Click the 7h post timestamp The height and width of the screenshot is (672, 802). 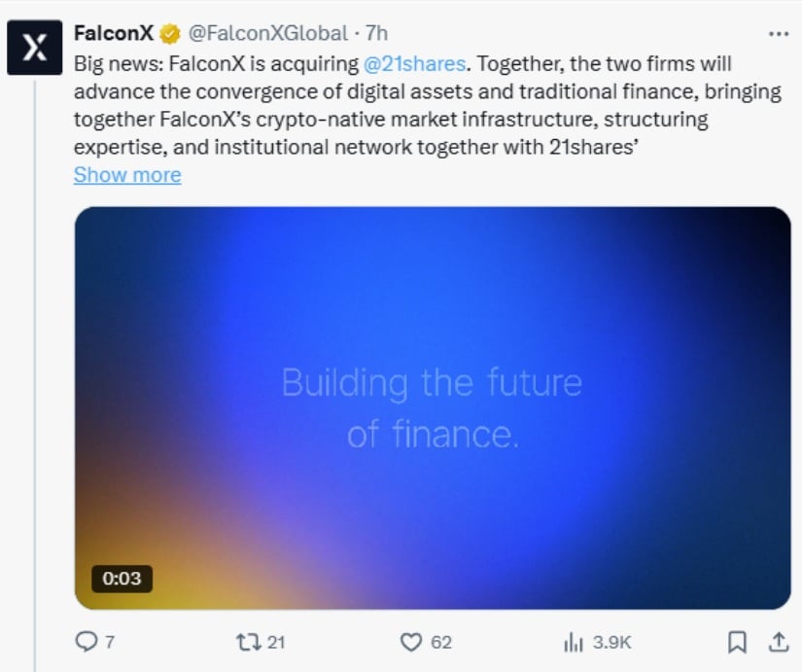pyautogui.click(x=376, y=33)
